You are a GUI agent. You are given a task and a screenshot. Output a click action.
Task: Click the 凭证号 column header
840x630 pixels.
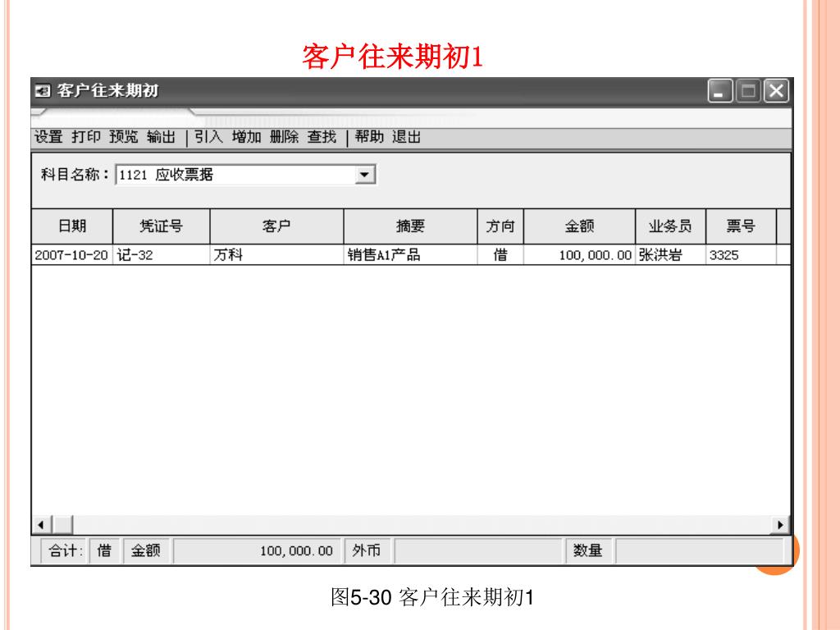[162, 226]
